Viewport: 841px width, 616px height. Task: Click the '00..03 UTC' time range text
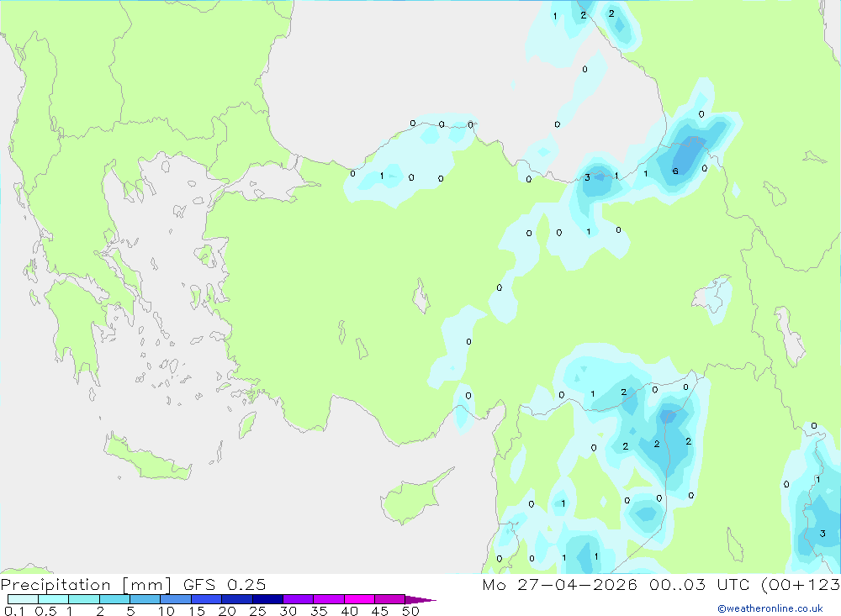pyautogui.click(x=699, y=584)
